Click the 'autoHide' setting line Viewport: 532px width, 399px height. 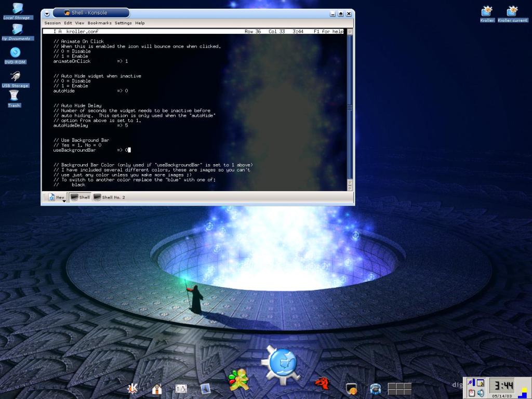[90, 90]
